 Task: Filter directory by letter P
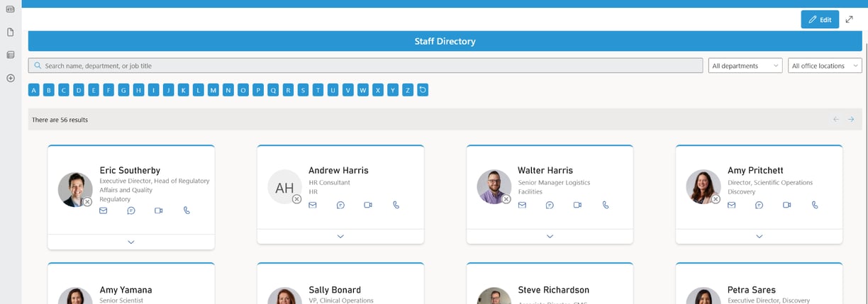pyautogui.click(x=258, y=90)
